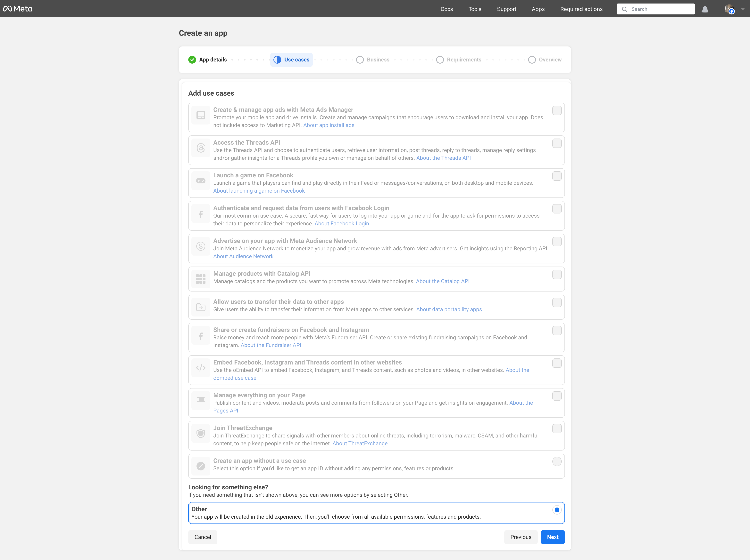Open the notifications bell

click(x=705, y=9)
